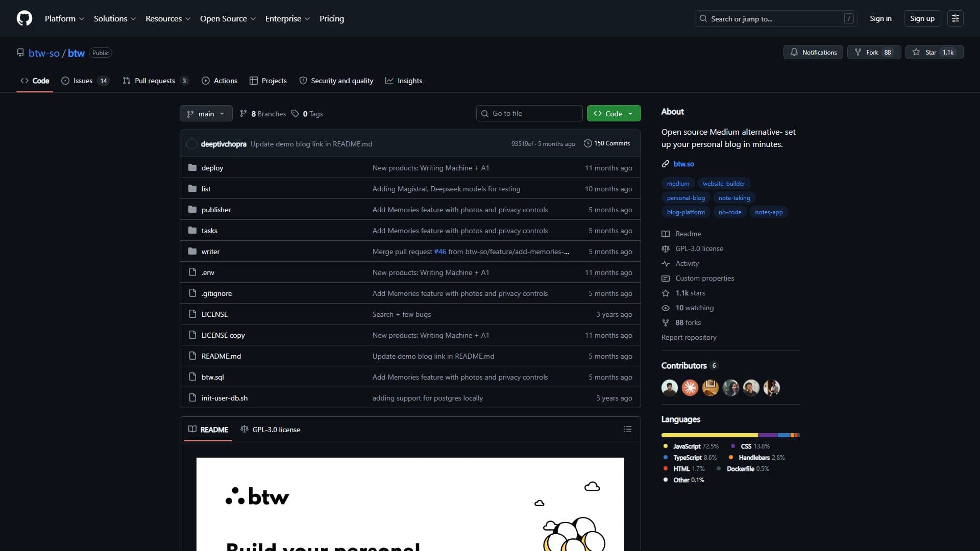Click the 10 watching eye icon
Image resolution: width=980 pixels, height=551 pixels.
[666, 308]
